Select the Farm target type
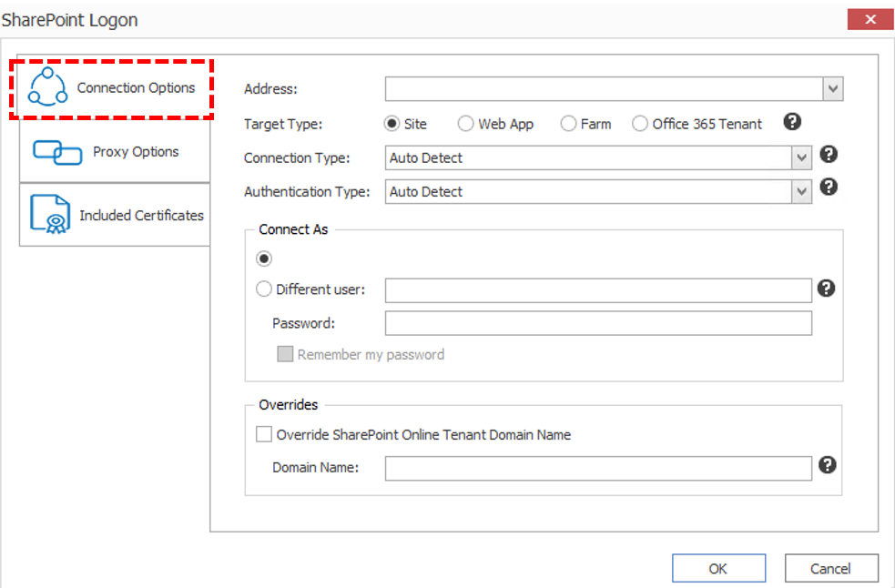Viewport: 895px width, 588px height. point(568,124)
